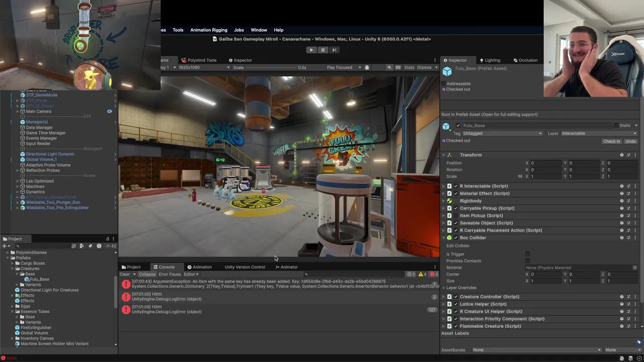Image resolution: width=644 pixels, height=362 pixels.
Task: Click the Stats button
Action: point(409,67)
